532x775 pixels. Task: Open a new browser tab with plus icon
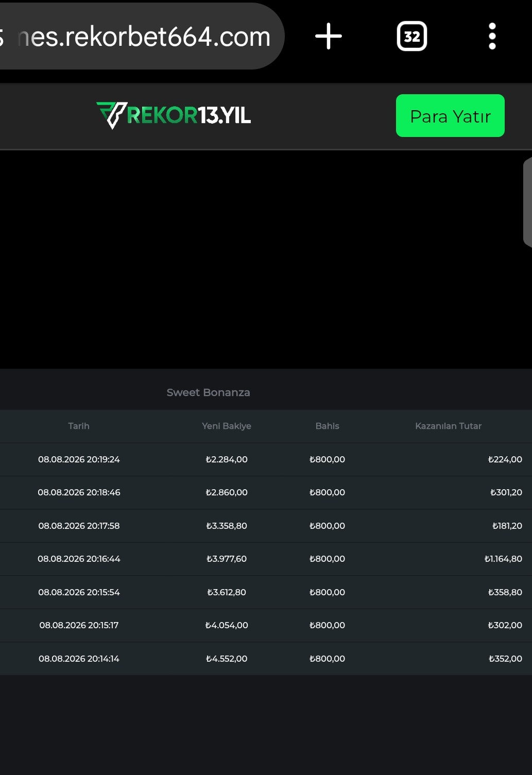coord(329,37)
